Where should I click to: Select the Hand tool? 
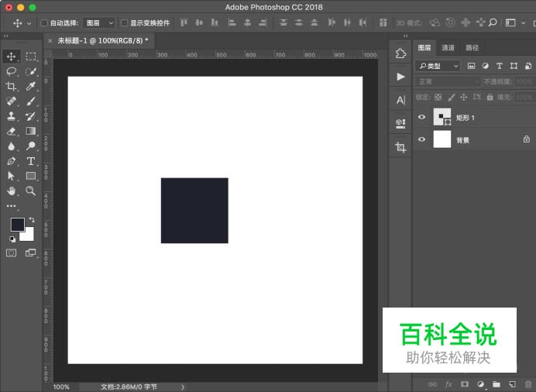click(x=12, y=191)
